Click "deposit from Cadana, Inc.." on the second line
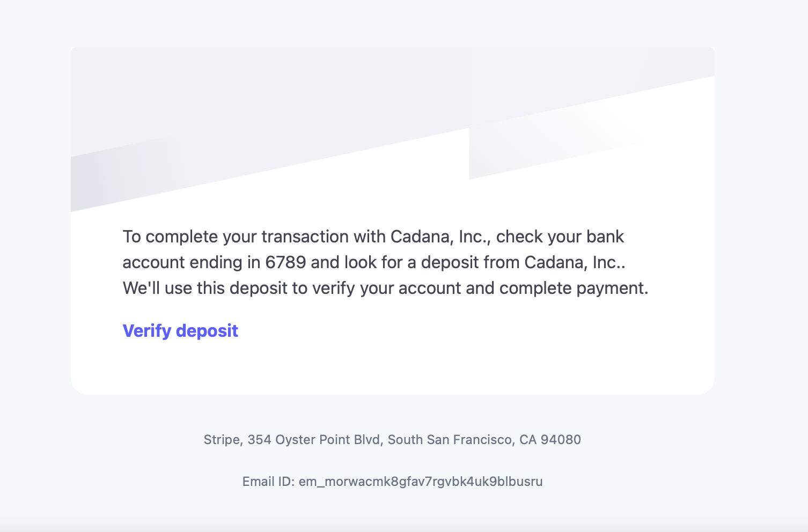The height and width of the screenshot is (532, 808). tap(523, 262)
